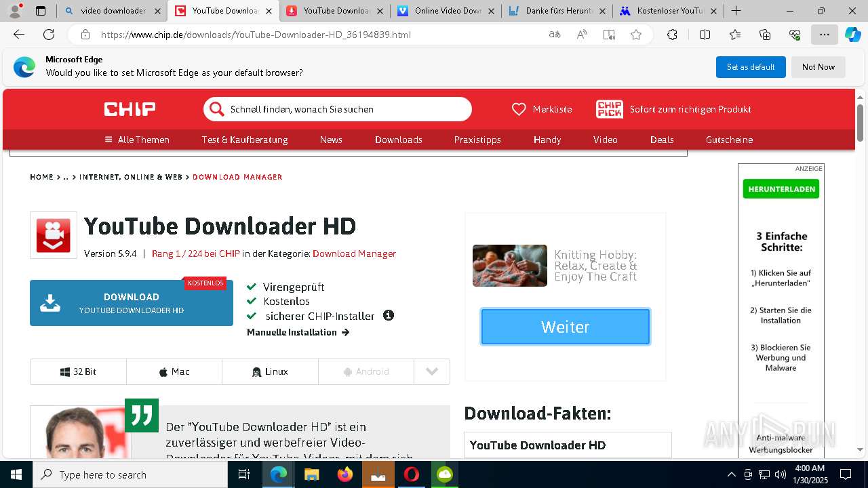Open Task View on taskbar
This screenshot has width=868, height=488.
(244, 474)
